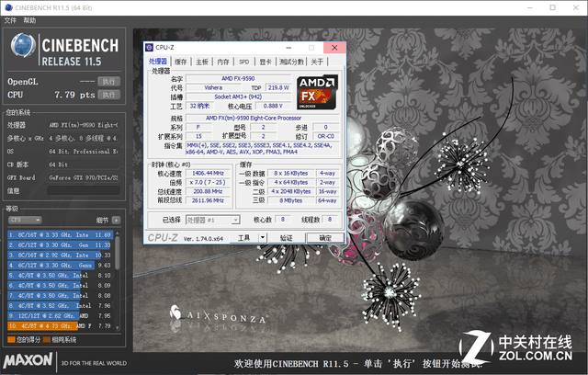Run the OpenGL test with 执行 button
The width and height of the screenshot is (588, 375).
(108, 82)
